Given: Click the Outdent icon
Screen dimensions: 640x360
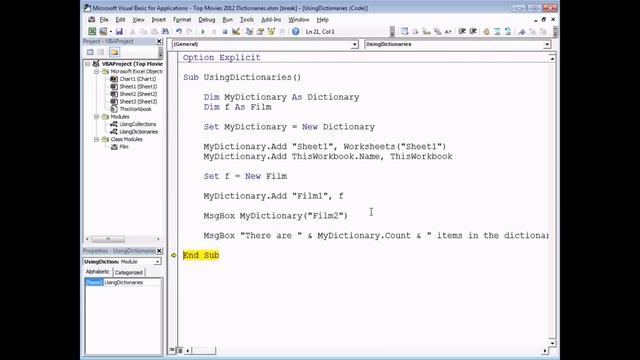Looking at the screenshot, I should (473, 31).
